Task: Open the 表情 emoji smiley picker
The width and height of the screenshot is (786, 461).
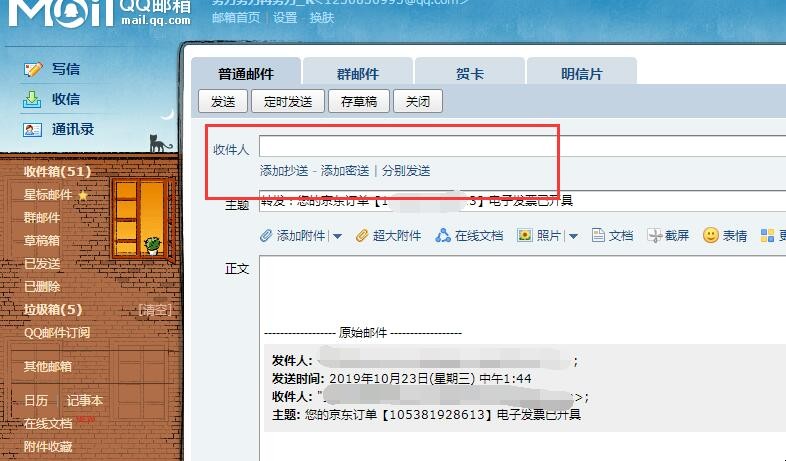Action: coord(711,236)
